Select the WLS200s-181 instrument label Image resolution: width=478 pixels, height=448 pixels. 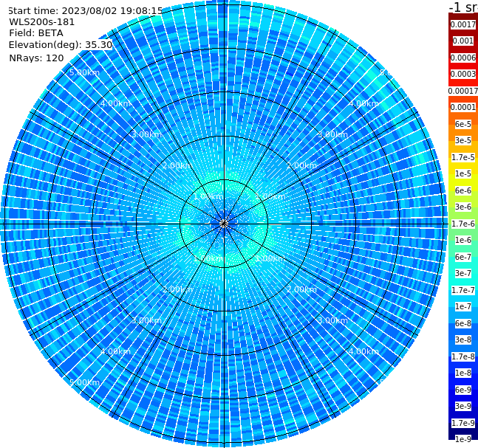(x=42, y=22)
